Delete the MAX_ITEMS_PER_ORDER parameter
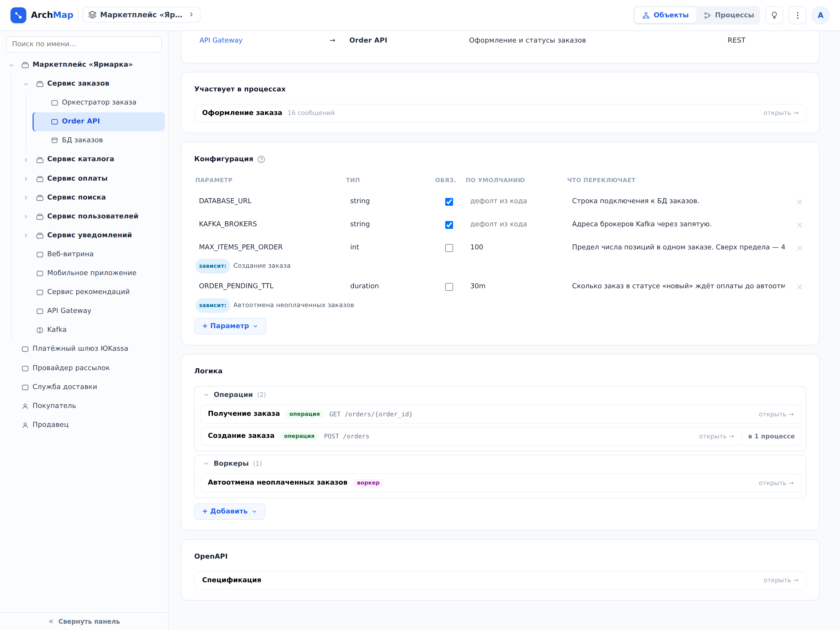Viewport: 840px width, 630px height. pyautogui.click(x=799, y=248)
